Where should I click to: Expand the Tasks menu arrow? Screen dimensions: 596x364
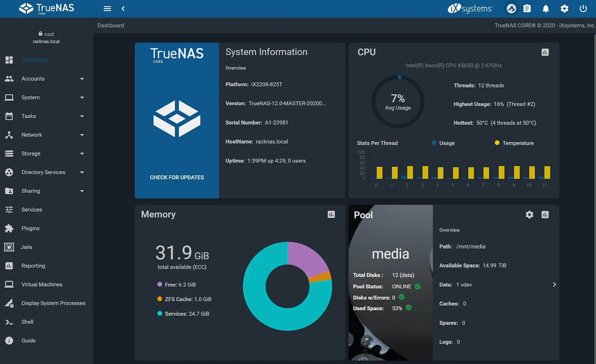pyautogui.click(x=82, y=116)
